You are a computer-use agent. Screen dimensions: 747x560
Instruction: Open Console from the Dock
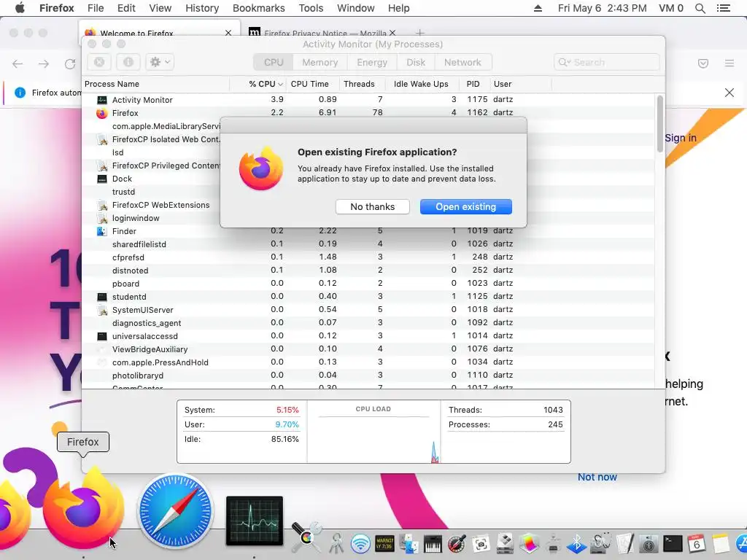[x=384, y=543]
